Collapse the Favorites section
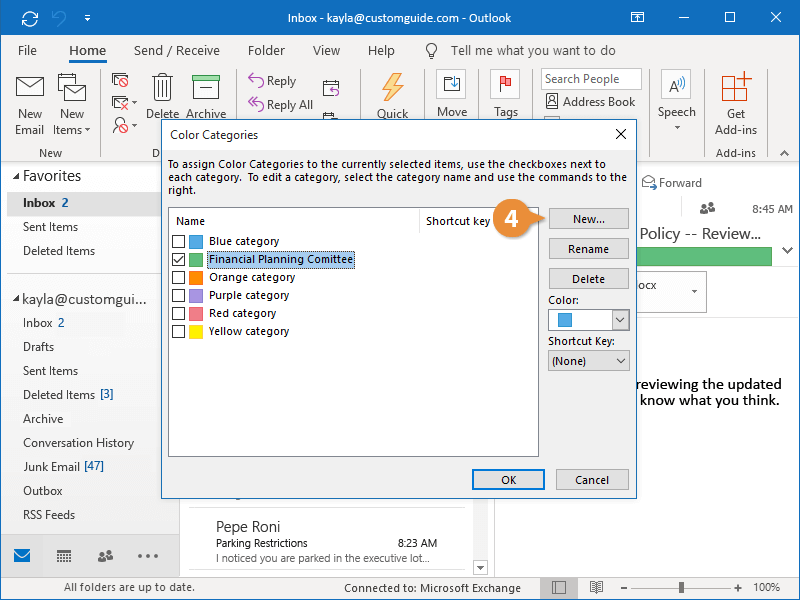The height and width of the screenshot is (600, 800). 16,176
